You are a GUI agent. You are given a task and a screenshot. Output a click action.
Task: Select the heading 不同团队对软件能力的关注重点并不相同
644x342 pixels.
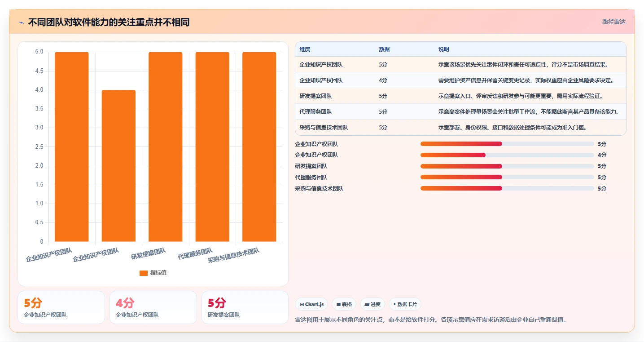coord(109,22)
